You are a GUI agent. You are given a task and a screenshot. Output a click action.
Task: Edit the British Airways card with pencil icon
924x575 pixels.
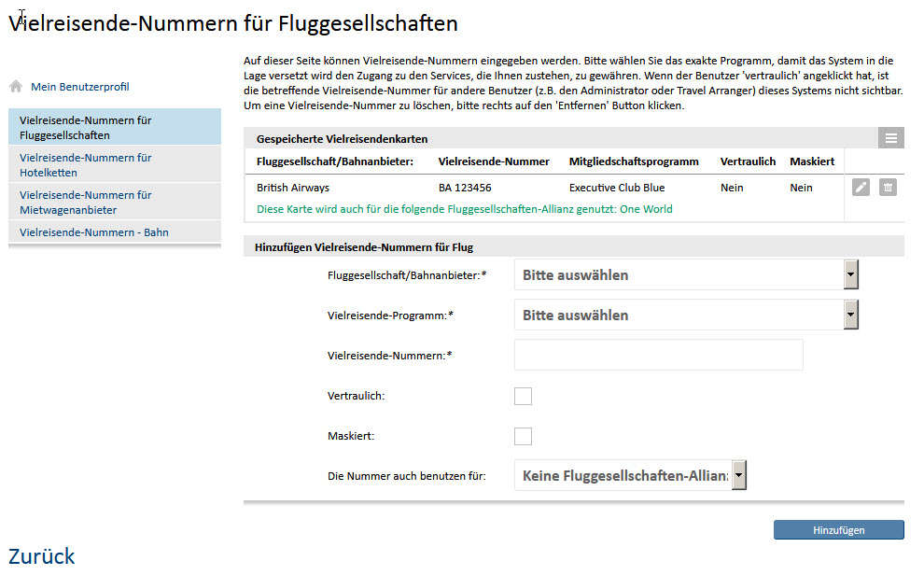[x=861, y=188]
